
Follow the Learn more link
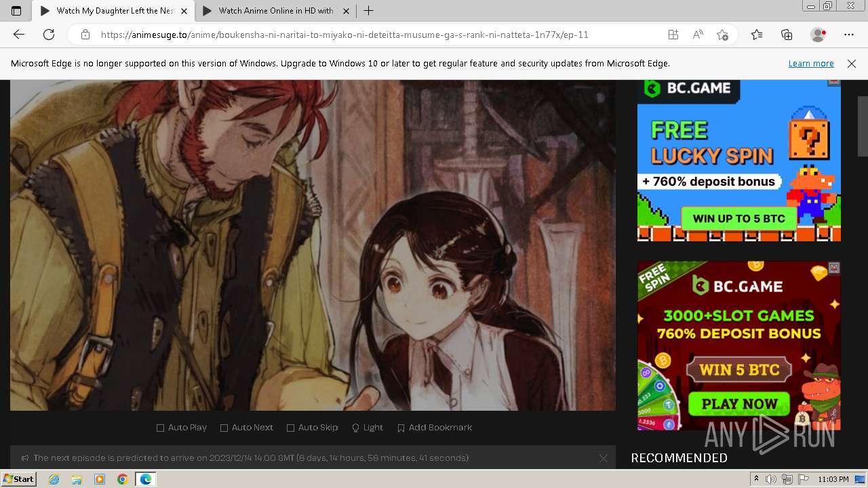811,64
